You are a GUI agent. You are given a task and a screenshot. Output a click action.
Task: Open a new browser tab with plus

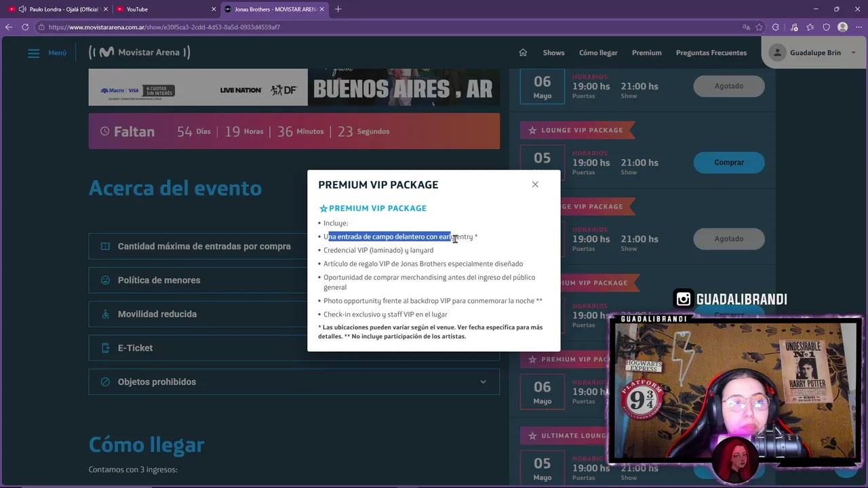point(338,9)
